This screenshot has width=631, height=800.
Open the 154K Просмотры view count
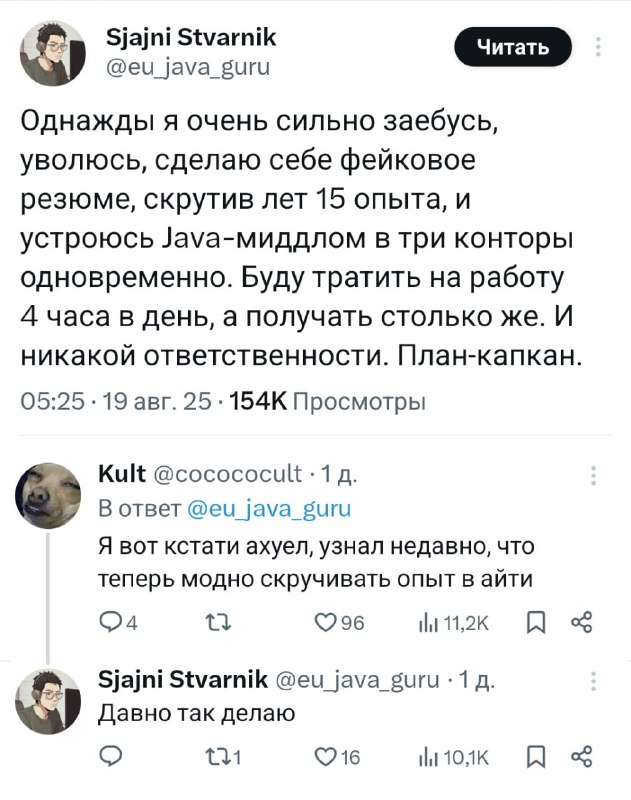[x=327, y=402]
